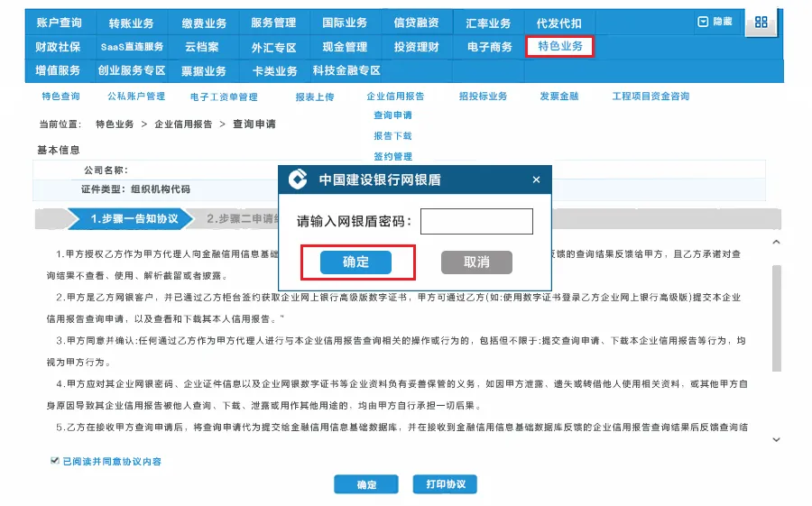The image size is (812, 506).
Task: Click breadcrumb text 特色业务
Action: [115, 124]
